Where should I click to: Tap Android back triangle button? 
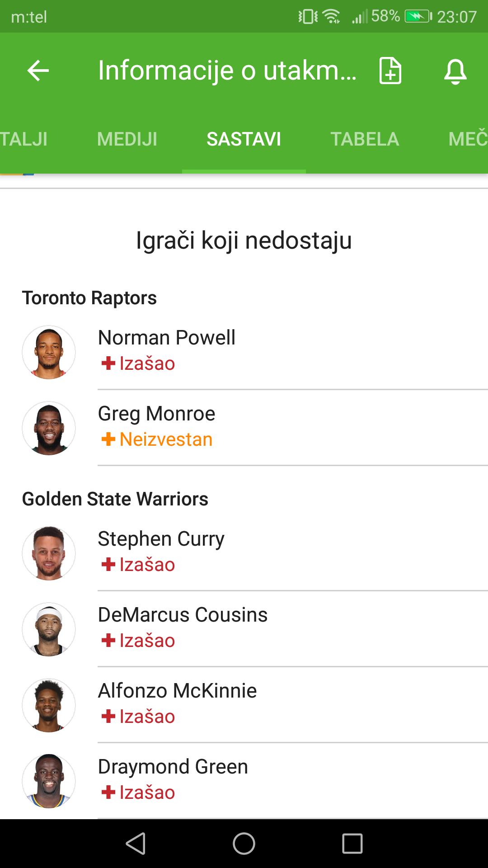tap(136, 844)
